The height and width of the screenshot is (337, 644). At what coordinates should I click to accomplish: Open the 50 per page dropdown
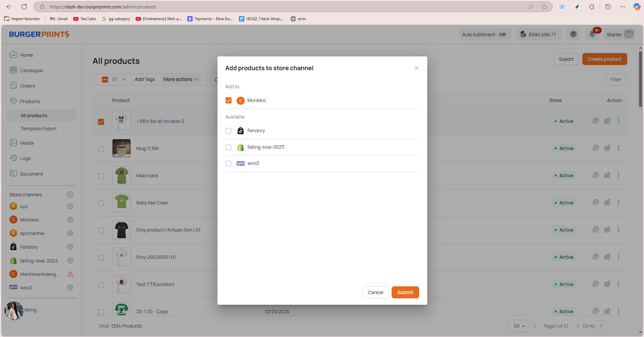[x=519, y=326]
